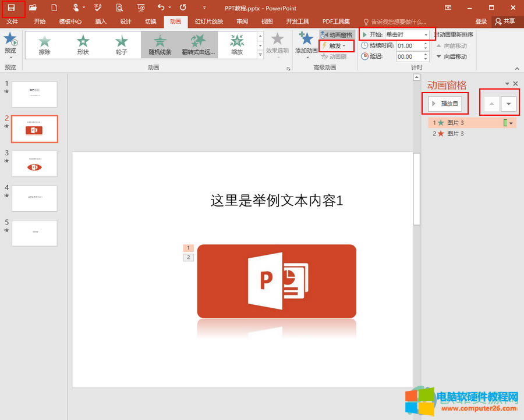Switch to the 插入 (Insert) ribbon tab
524x420 pixels.
pyautogui.click(x=101, y=22)
